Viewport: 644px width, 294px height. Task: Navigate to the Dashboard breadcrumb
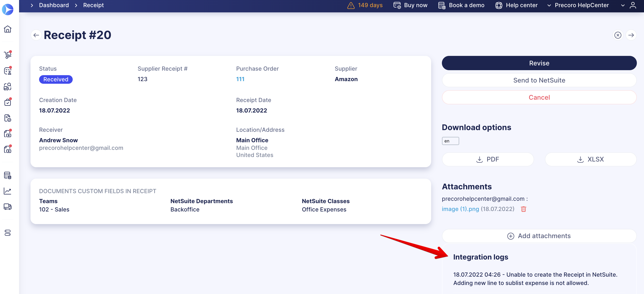point(54,5)
